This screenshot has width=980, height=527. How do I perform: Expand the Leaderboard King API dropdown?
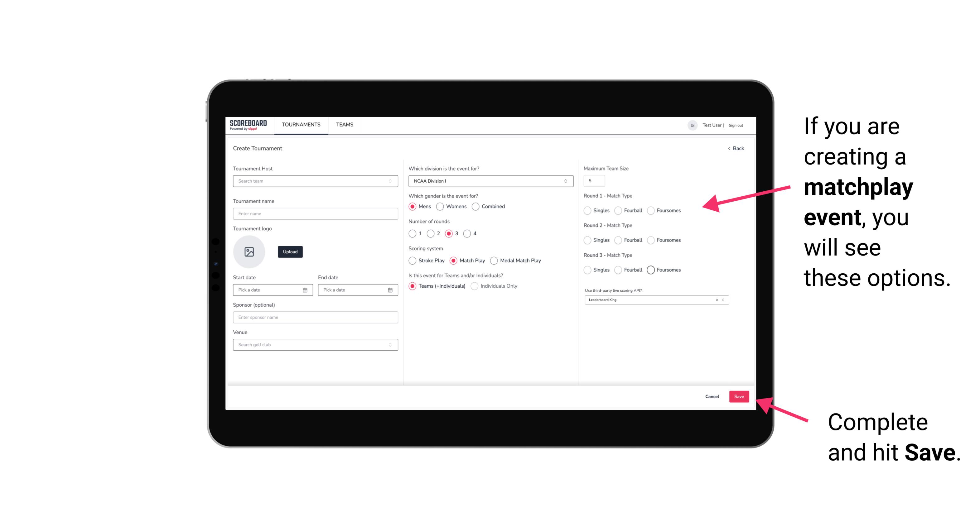pos(722,299)
